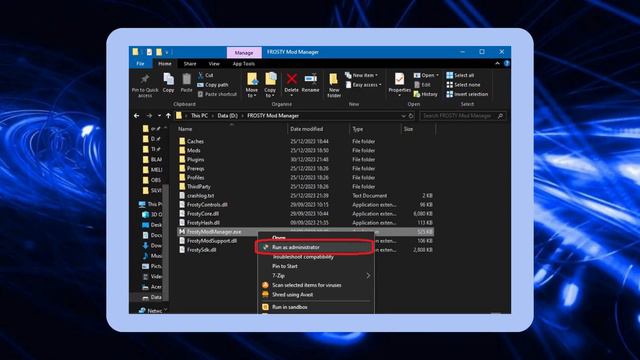Click This PC in the address path
640x360 pixels.
coord(199,116)
